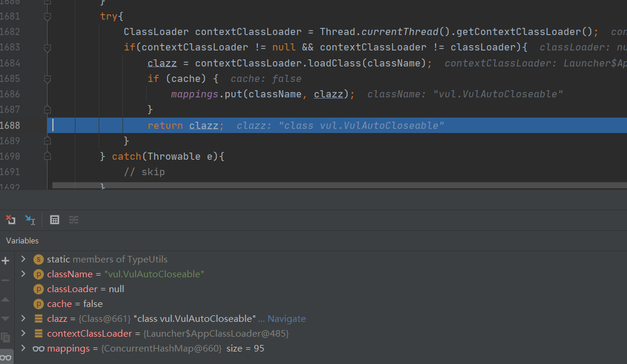The image size is (627, 364).
Task: Add a new watch with plus icon
Action: (6, 261)
